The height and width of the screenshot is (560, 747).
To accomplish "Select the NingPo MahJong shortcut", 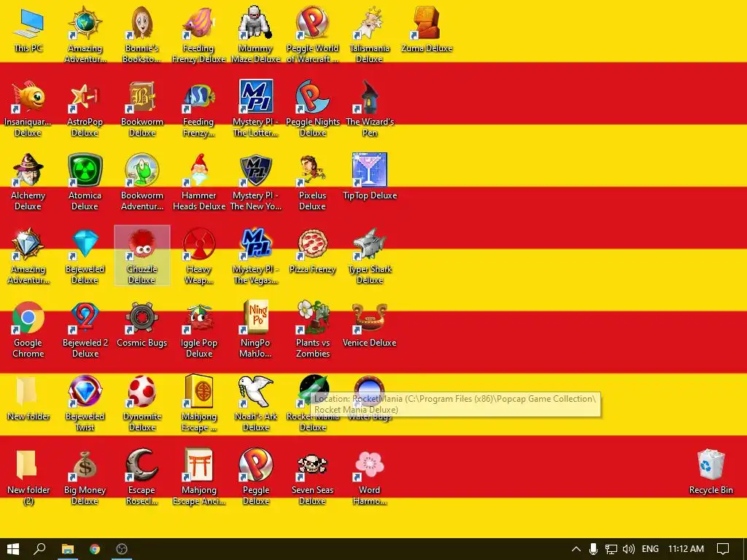I will coord(256,330).
